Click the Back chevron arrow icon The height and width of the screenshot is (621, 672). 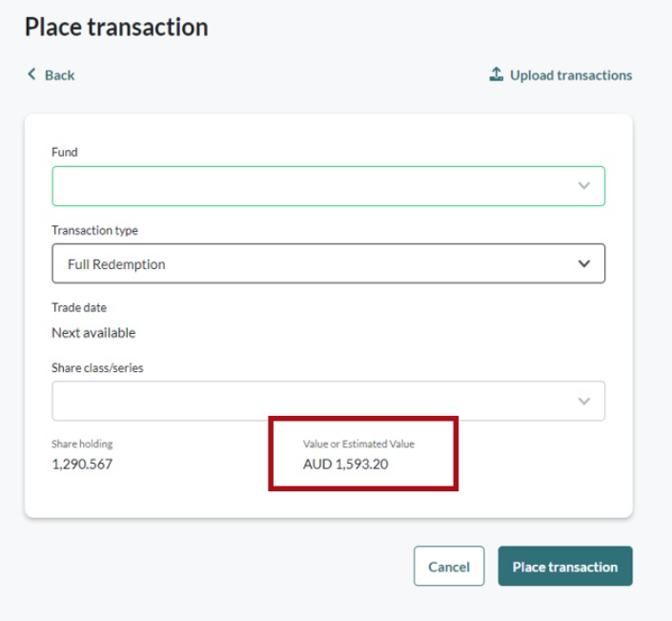pos(31,74)
